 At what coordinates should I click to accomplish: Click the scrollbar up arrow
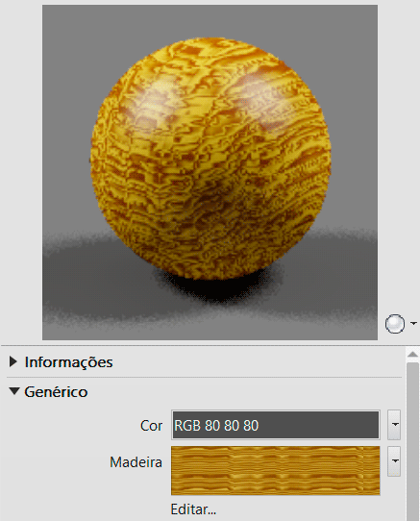coord(412,355)
